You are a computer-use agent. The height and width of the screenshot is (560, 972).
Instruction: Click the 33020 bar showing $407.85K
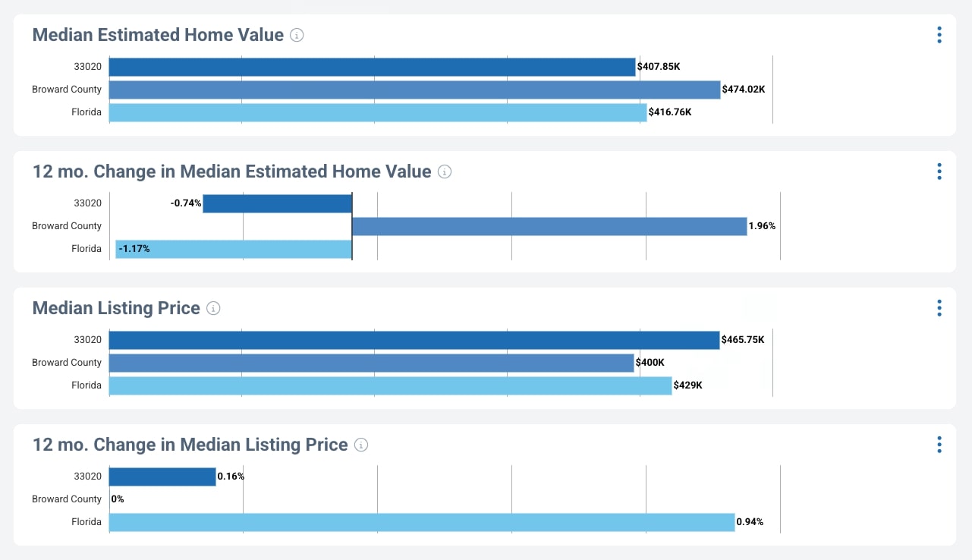tap(372, 67)
